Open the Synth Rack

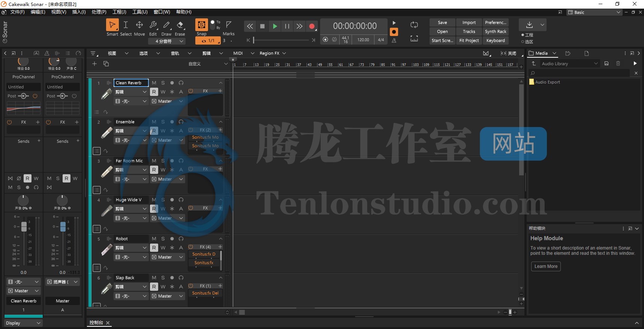(x=496, y=31)
